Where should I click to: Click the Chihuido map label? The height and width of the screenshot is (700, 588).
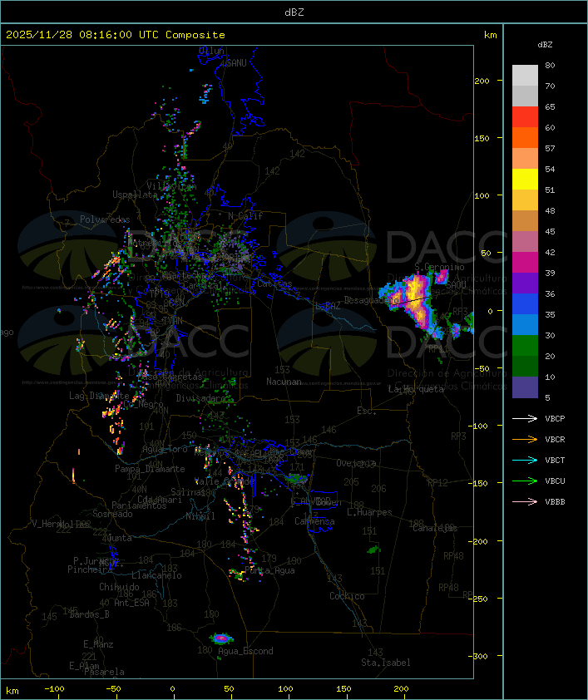point(119,587)
